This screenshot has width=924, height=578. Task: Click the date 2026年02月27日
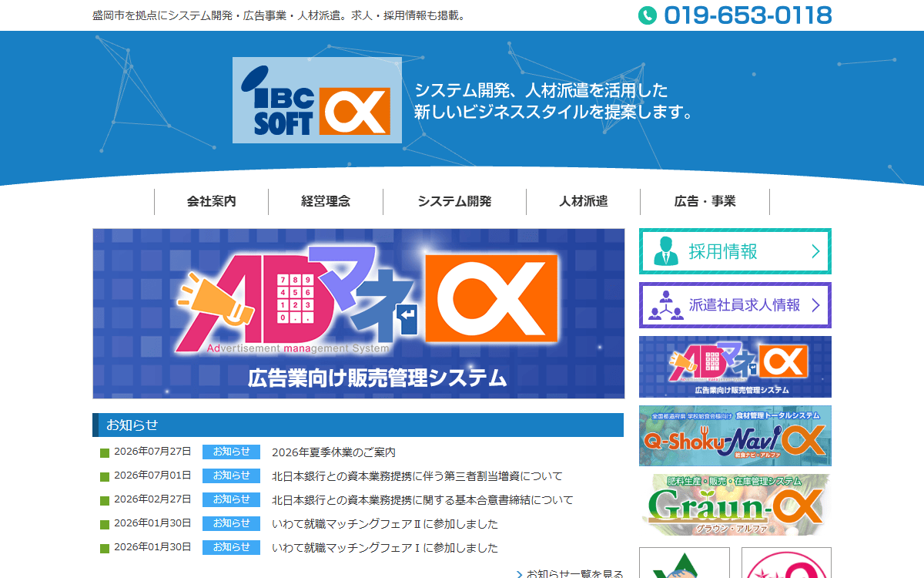pos(152,499)
